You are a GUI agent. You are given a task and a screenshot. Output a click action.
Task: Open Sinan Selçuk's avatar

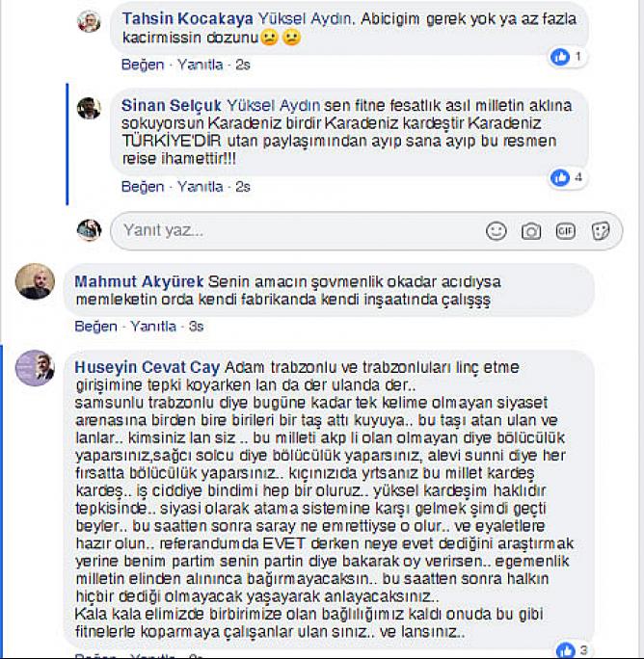point(89,109)
